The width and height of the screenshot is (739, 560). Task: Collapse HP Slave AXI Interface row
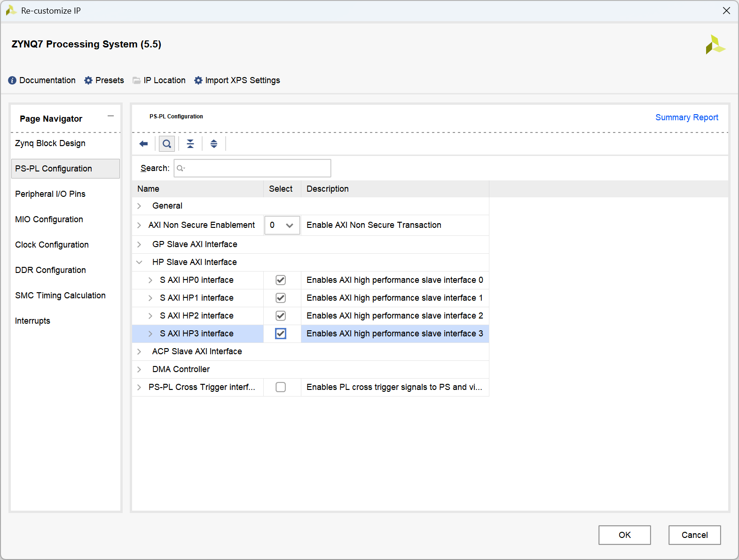click(139, 262)
